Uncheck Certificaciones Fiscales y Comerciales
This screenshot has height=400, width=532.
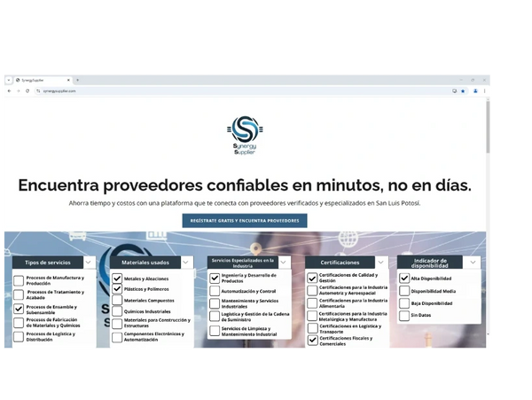[312, 341]
